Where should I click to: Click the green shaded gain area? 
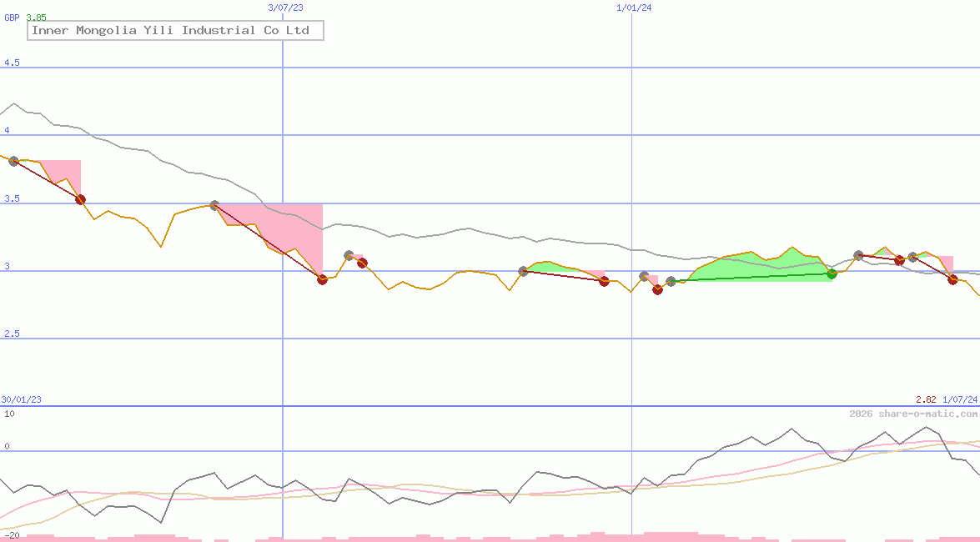click(x=751, y=267)
